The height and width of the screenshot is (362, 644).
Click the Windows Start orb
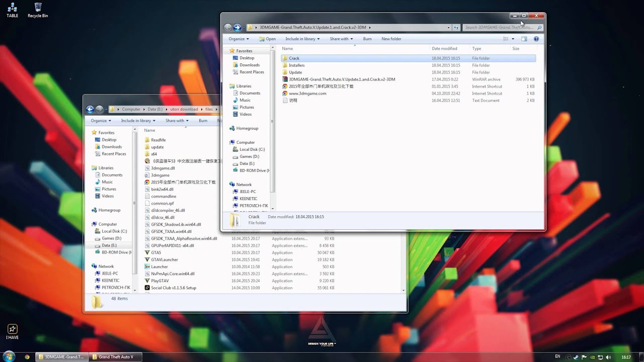(x=9, y=357)
